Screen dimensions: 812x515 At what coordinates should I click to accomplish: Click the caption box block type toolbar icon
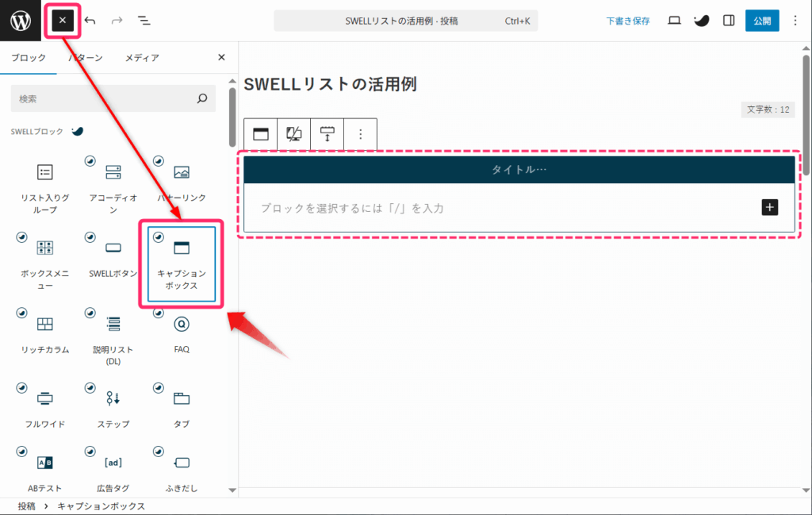click(260, 134)
